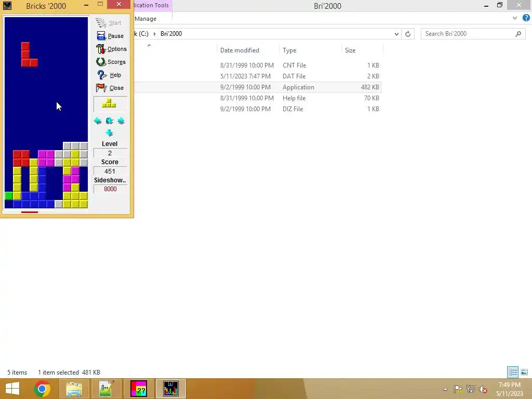The height and width of the screenshot is (399, 532).
Task: Select the Bri'2000 breadcrumb in address bar
Action: tap(171, 34)
